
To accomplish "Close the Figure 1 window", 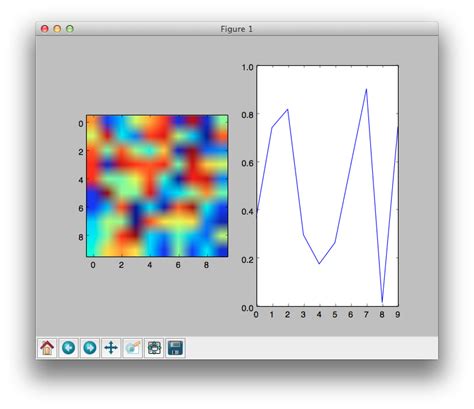I will tap(44, 29).
